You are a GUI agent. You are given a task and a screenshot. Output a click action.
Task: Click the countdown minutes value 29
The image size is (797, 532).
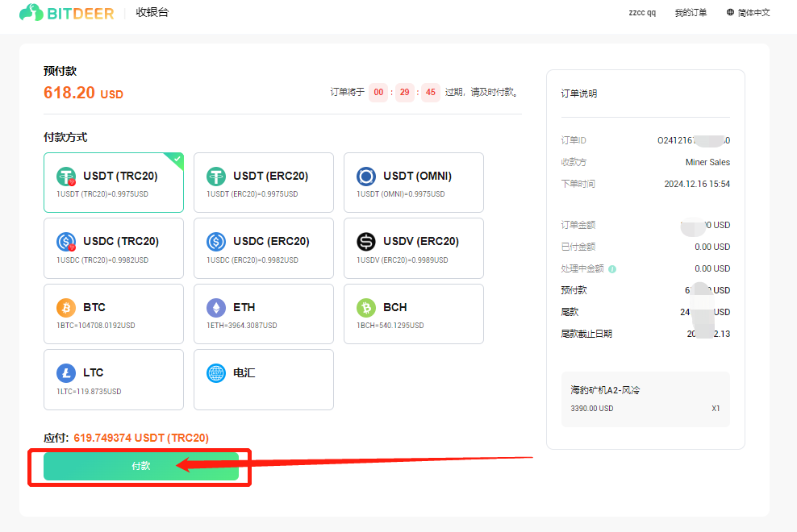pos(405,93)
